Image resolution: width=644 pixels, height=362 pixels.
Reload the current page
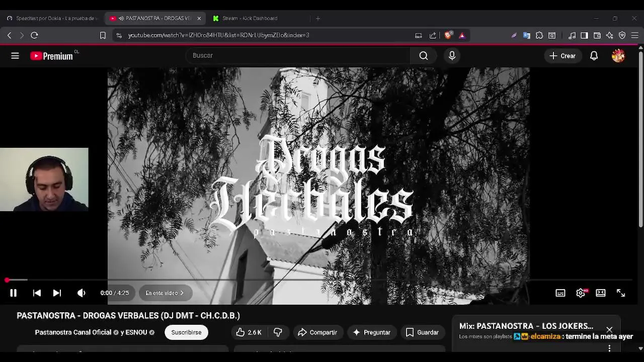click(34, 35)
